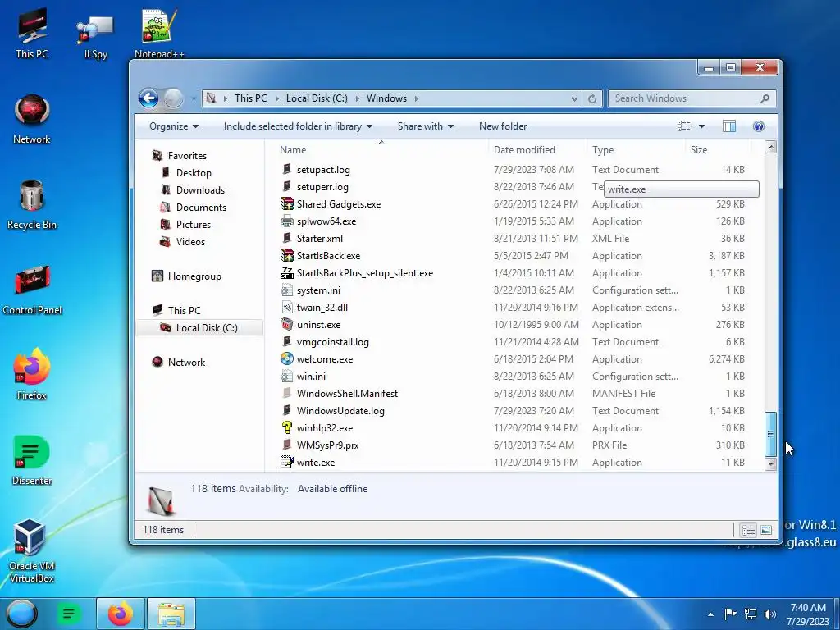Open the Help question mark button
The width and height of the screenshot is (840, 630).
pyautogui.click(x=759, y=126)
